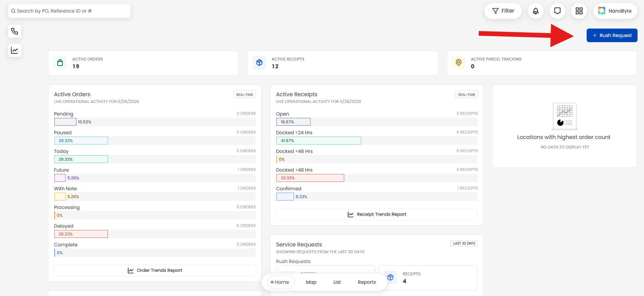Open the Receipt Trends Report

click(x=377, y=214)
